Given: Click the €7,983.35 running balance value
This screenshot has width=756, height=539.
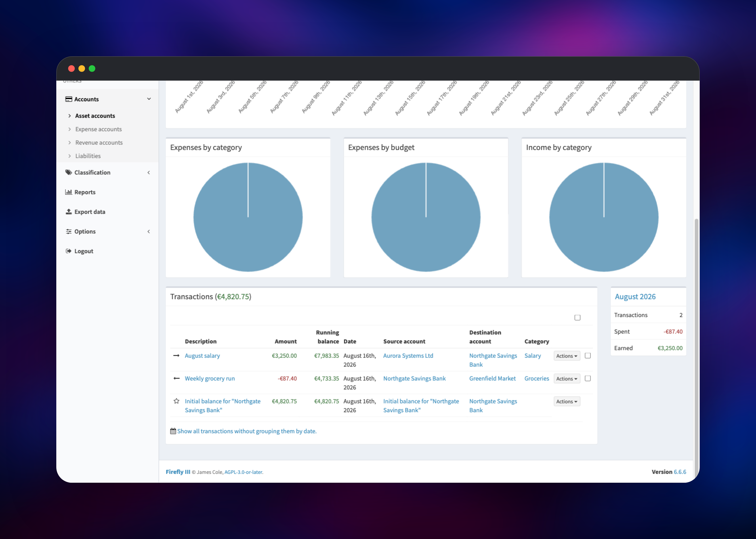Looking at the screenshot, I should pyautogui.click(x=327, y=356).
